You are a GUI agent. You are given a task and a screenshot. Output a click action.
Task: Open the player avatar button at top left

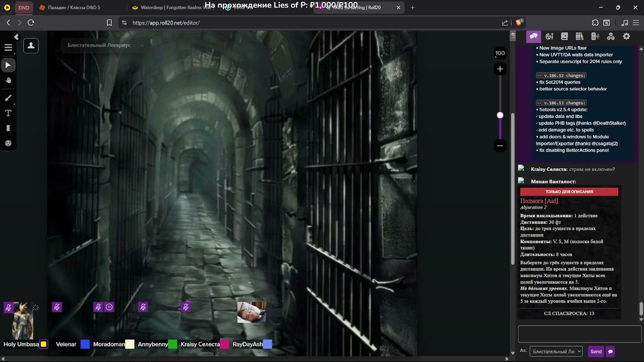point(31,46)
